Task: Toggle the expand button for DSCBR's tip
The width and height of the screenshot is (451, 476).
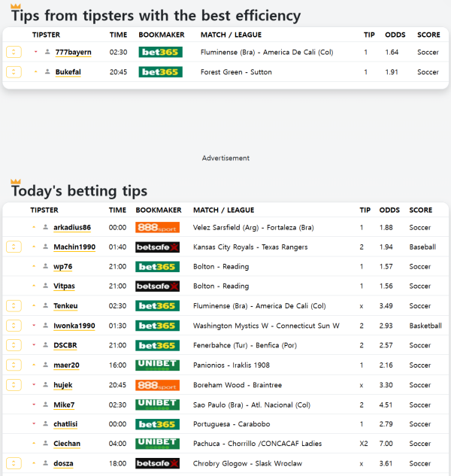Action: click(x=14, y=345)
